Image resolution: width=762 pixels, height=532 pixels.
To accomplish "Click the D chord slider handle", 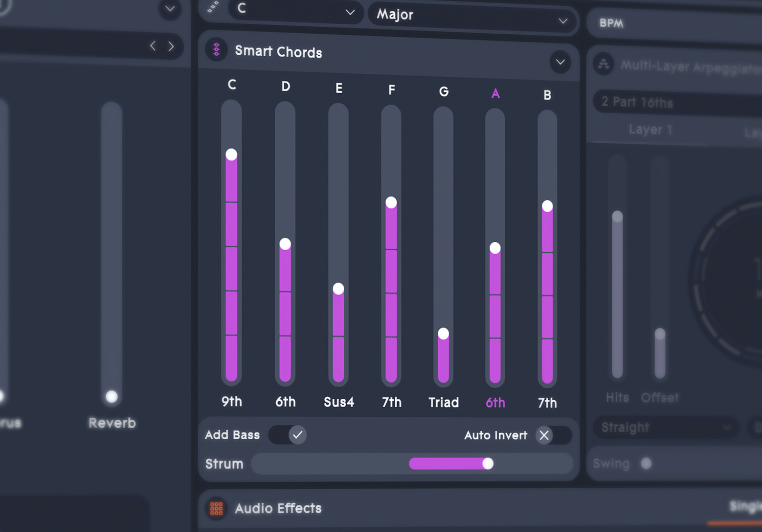I will coord(285,244).
